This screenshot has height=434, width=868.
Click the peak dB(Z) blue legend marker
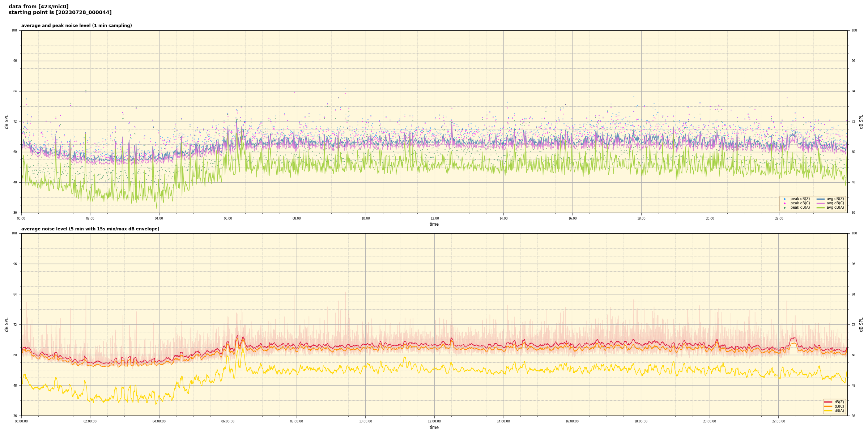(784, 199)
